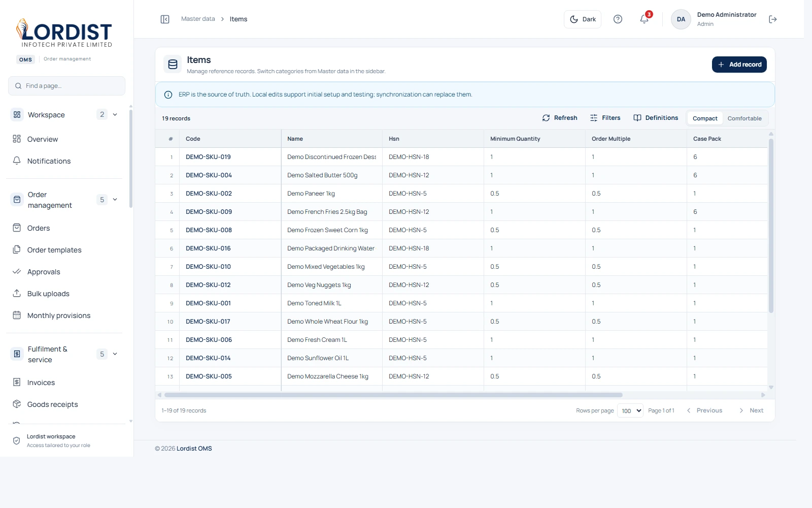The height and width of the screenshot is (508, 812).
Task: Collapse the Workspace section chevron
Action: click(x=115, y=115)
